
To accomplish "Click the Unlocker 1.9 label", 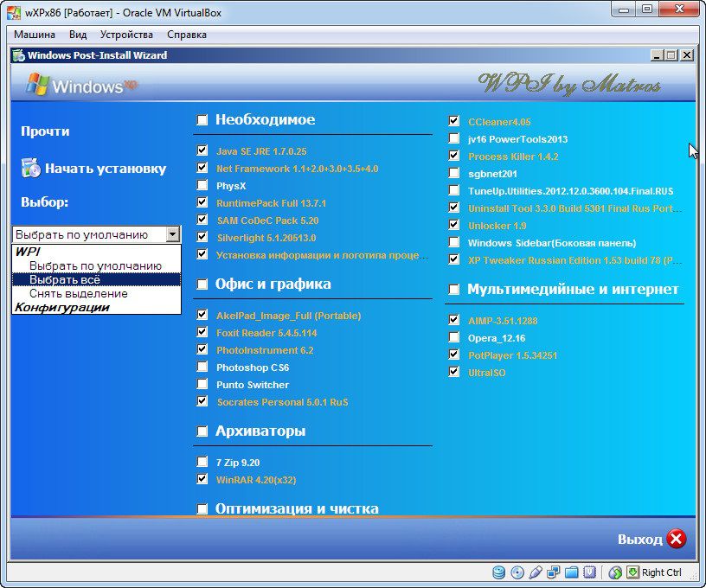I will click(497, 226).
